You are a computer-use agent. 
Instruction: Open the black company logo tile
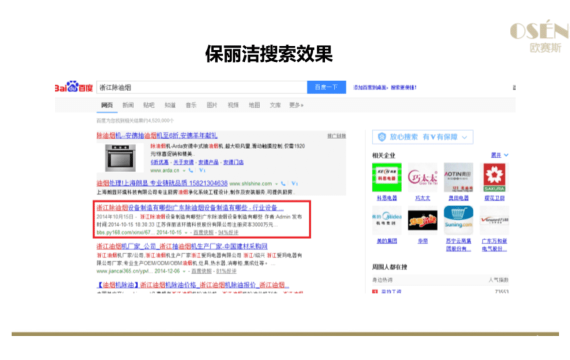422,220
